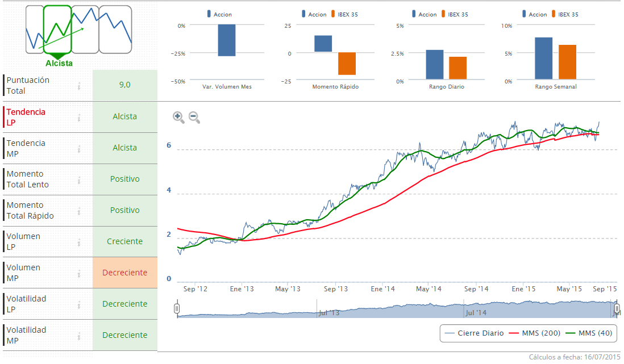Zoom out of the price chart
The height and width of the screenshot is (364, 624).
click(194, 118)
